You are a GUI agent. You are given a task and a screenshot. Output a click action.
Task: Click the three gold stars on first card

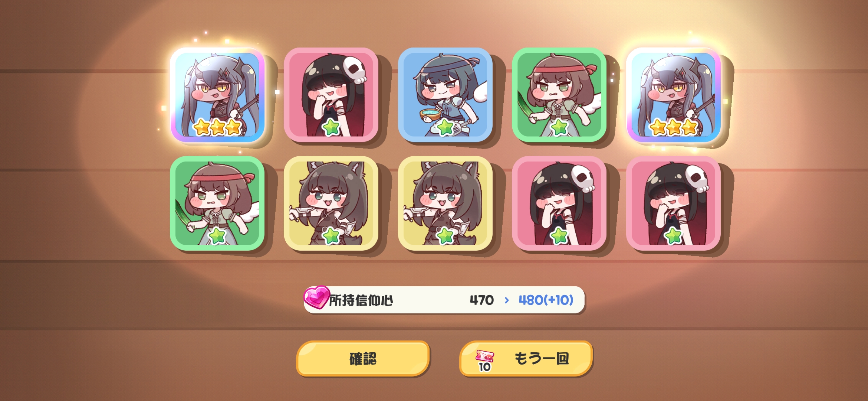click(217, 127)
